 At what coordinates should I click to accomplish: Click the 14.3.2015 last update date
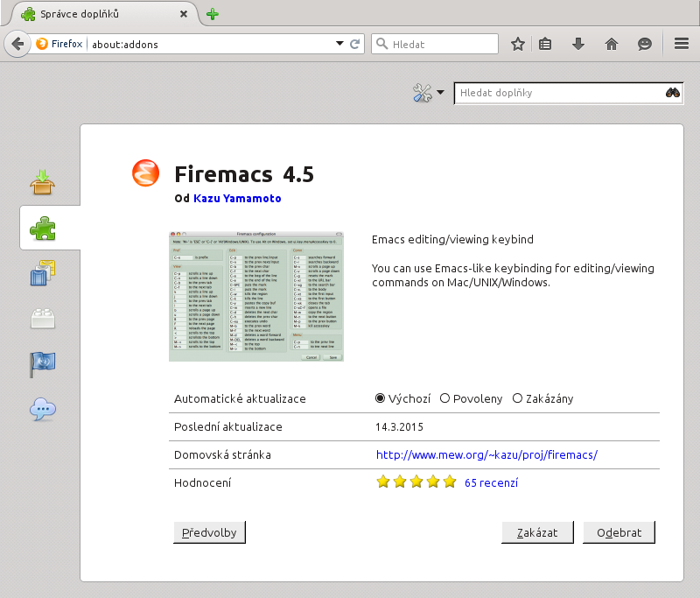tap(399, 427)
